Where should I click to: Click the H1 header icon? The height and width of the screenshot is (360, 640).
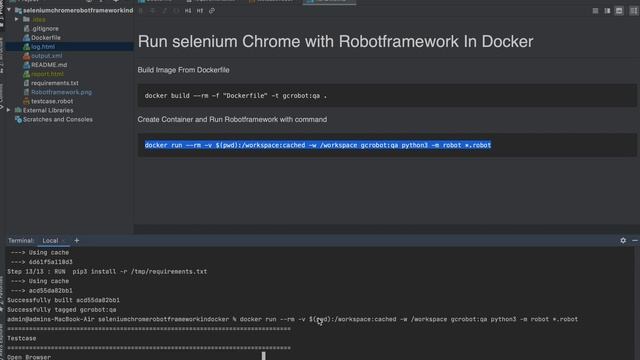click(188, 11)
